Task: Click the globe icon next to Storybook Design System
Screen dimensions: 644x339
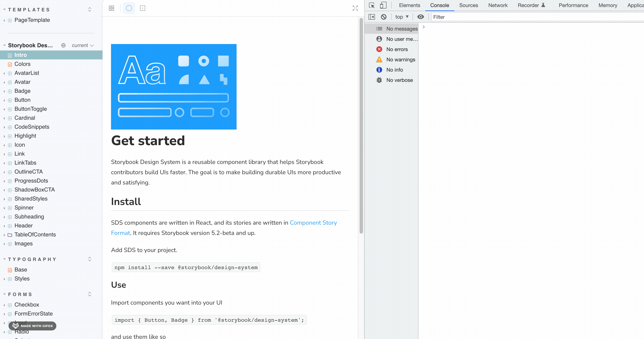Action: 63,45
